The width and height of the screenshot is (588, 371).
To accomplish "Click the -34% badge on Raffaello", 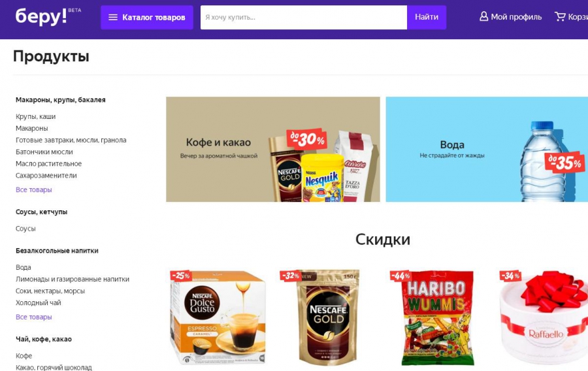I will (510, 276).
